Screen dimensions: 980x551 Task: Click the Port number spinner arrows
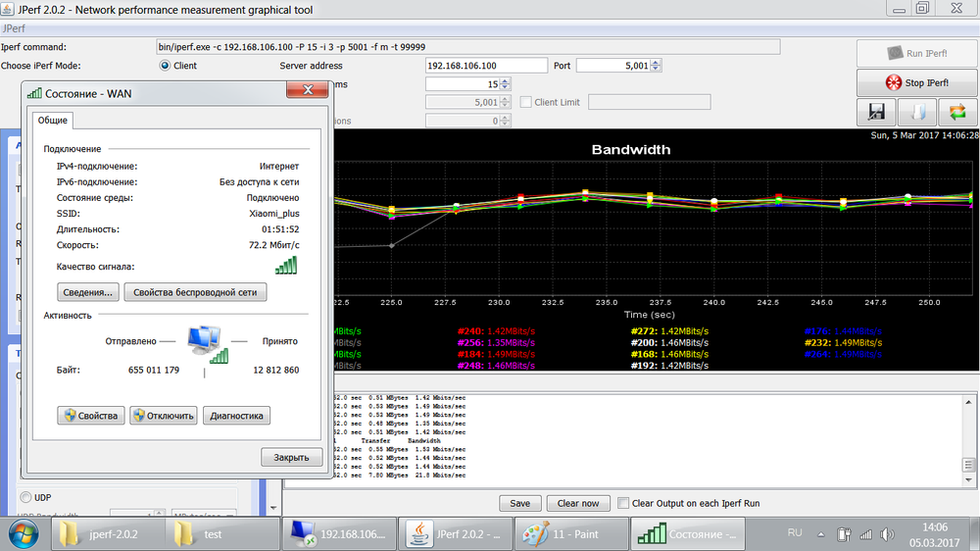click(x=657, y=66)
